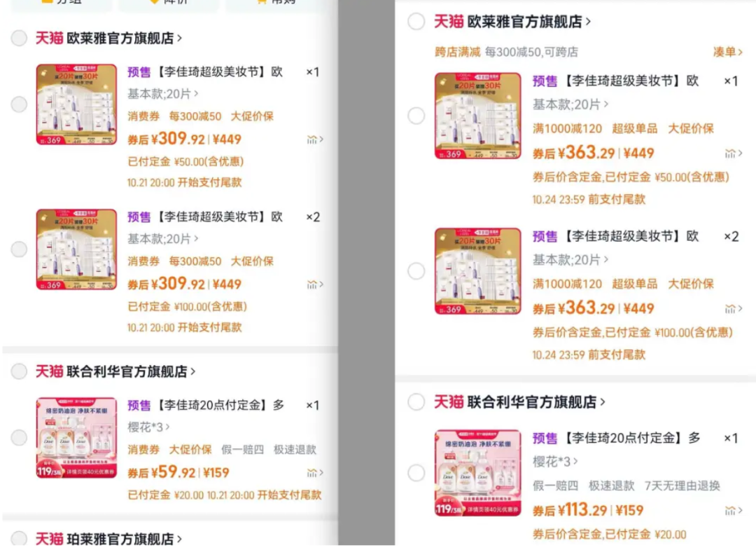View price trend icon next to ¥113.29
Image resolution: width=756 pixels, height=550 pixels.
(x=734, y=511)
